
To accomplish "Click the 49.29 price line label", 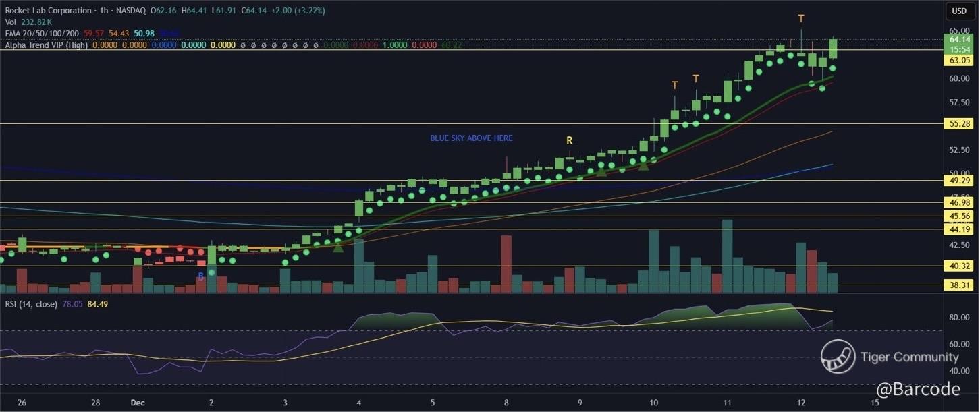I will [x=960, y=181].
